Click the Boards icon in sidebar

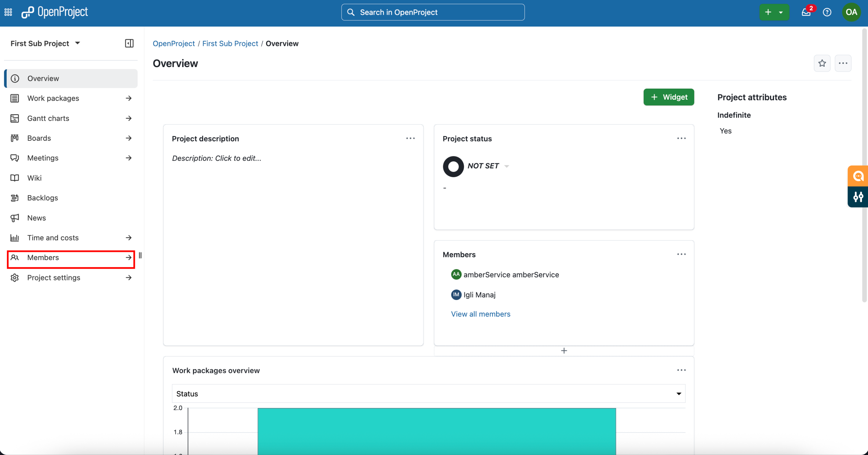pos(15,138)
